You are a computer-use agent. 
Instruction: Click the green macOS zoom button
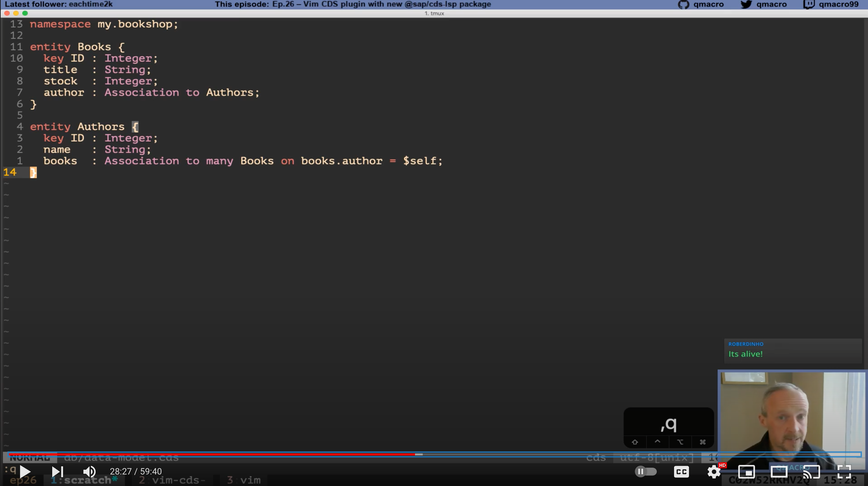25,13
